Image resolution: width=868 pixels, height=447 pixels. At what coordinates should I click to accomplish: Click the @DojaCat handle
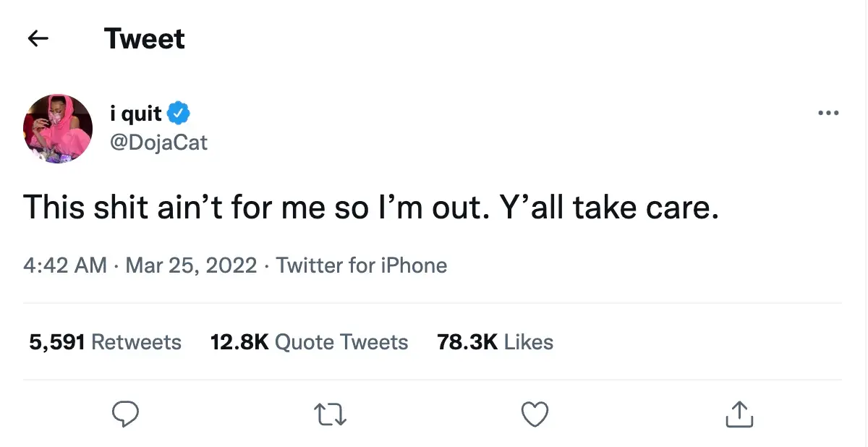(160, 142)
